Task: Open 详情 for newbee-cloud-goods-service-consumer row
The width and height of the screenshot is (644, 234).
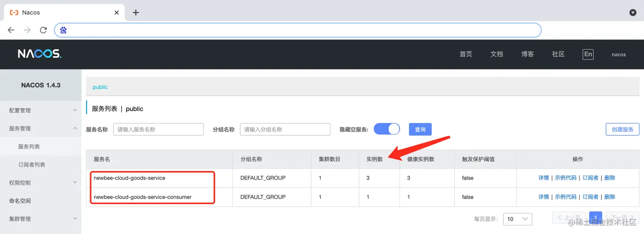Action: (x=543, y=197)
